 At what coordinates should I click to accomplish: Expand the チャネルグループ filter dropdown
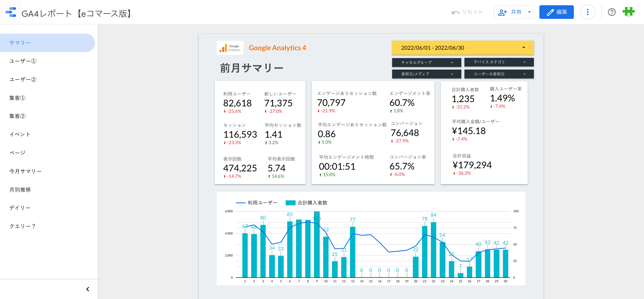coord(426,62)
